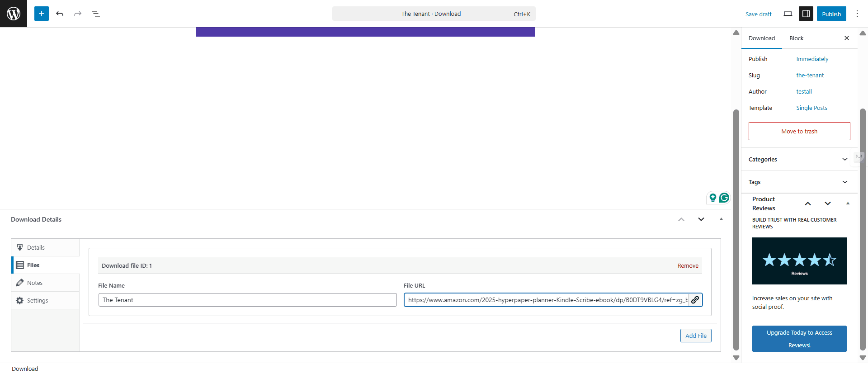The width and height of the screenshot is (868, 374).
Task: Click Save draft
Action: point(759,14)
